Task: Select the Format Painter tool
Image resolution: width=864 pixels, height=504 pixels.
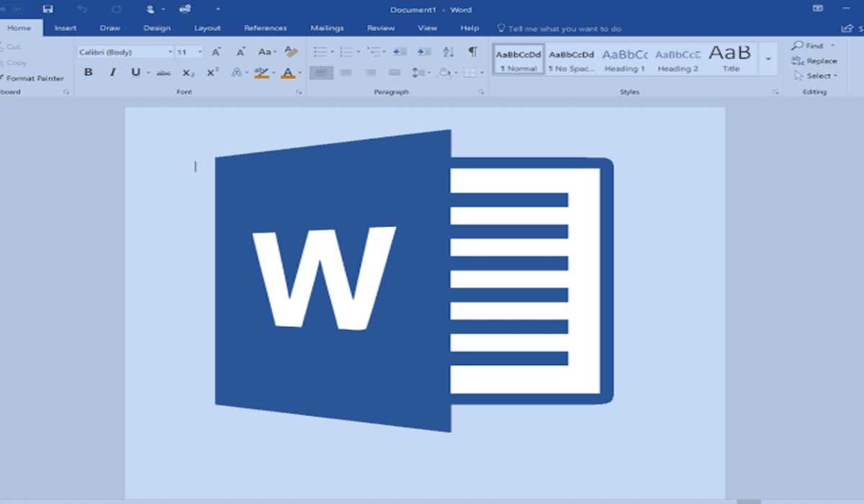Action: pos(34,78)
